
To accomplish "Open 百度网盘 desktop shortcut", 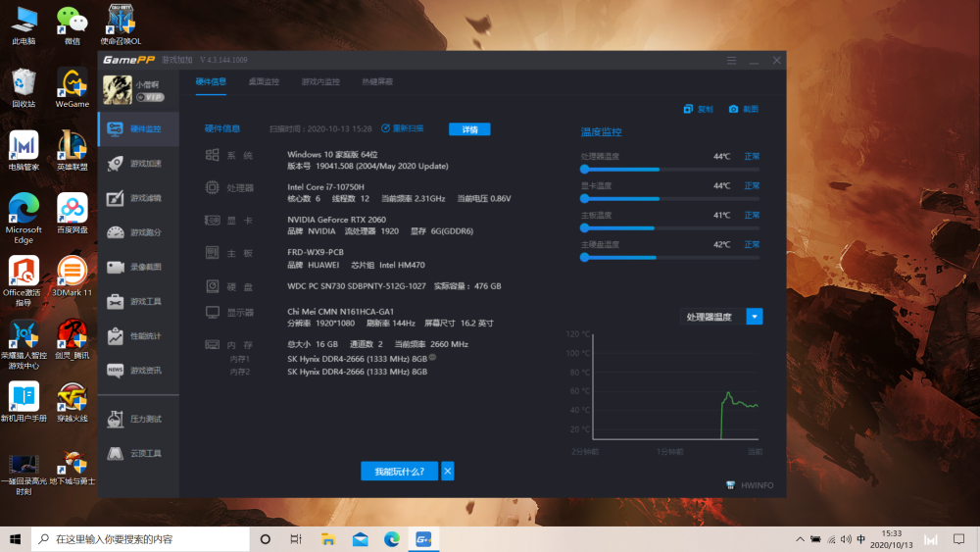I will tap(73, 213).
